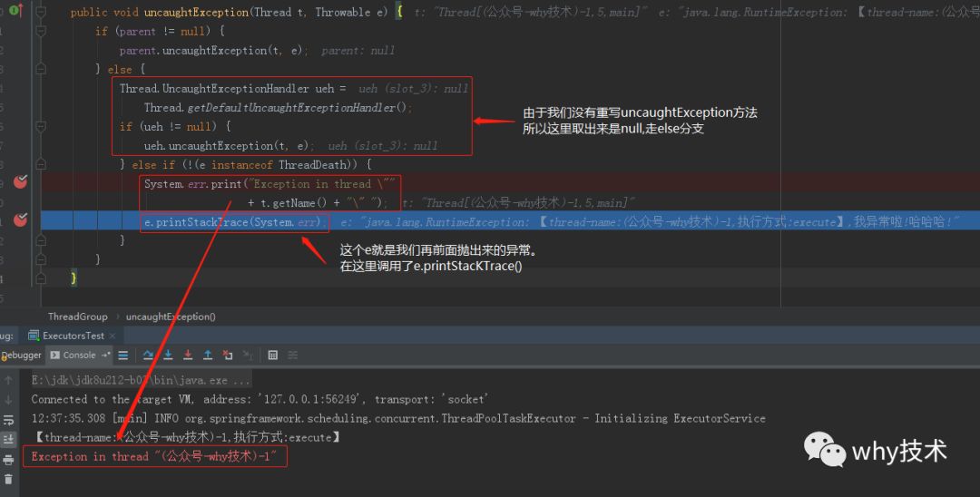Close the ExecutorsTest debug session tab
Screen dimensions: 980x497
[113, 336]
